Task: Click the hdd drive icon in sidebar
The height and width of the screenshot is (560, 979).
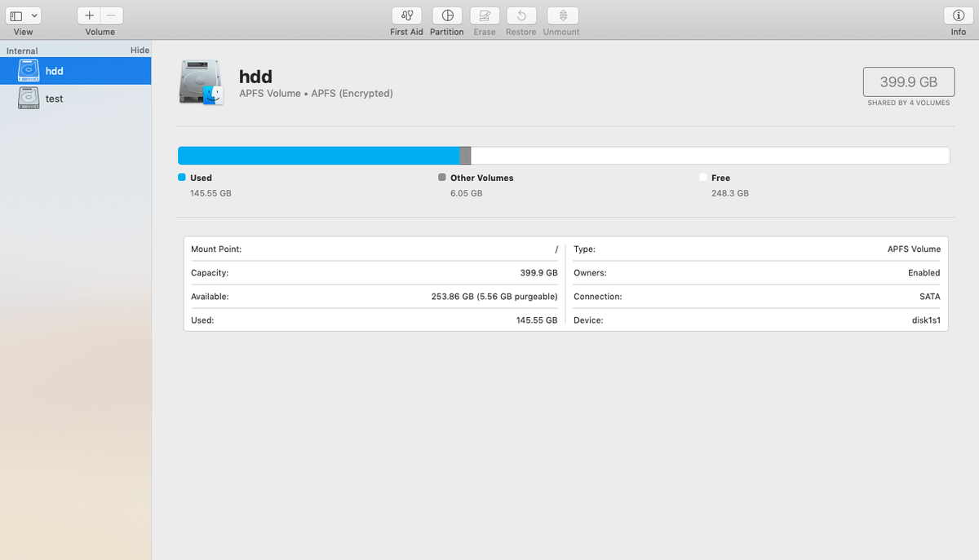Action: click(28, 71)
